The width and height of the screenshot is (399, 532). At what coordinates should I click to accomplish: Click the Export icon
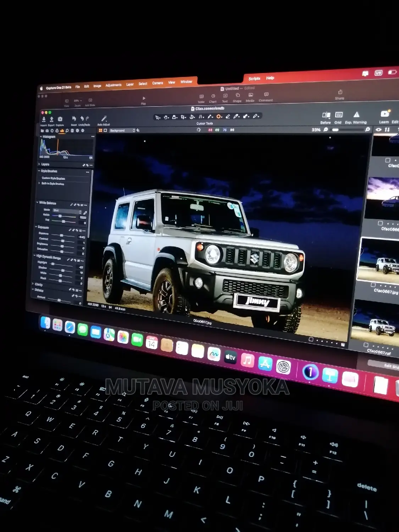[51, 119]
